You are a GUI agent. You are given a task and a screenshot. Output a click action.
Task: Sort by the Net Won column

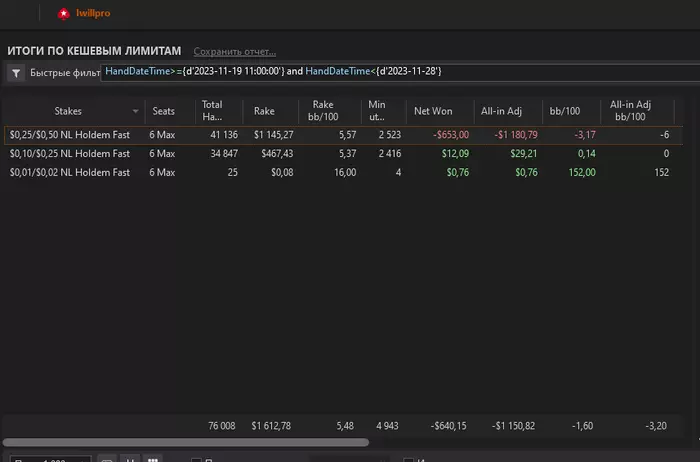[x=435, y=111]
